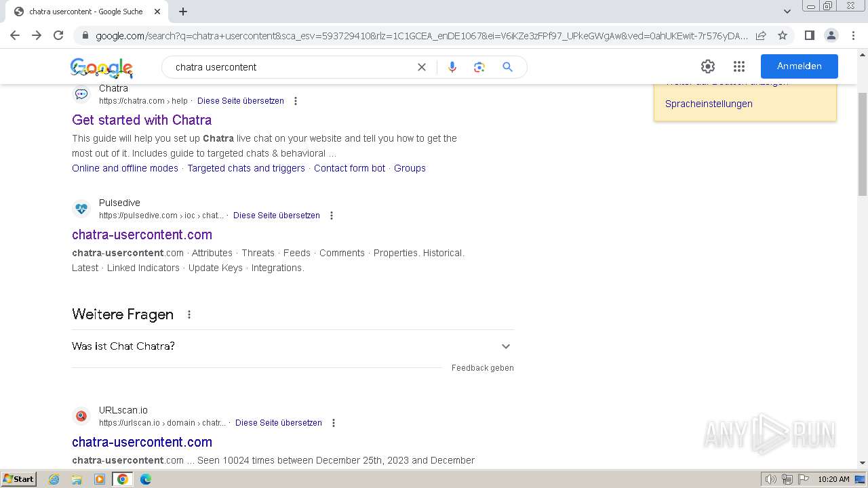
Task: Click the Chatra site favicon
Action: [81, 94]
